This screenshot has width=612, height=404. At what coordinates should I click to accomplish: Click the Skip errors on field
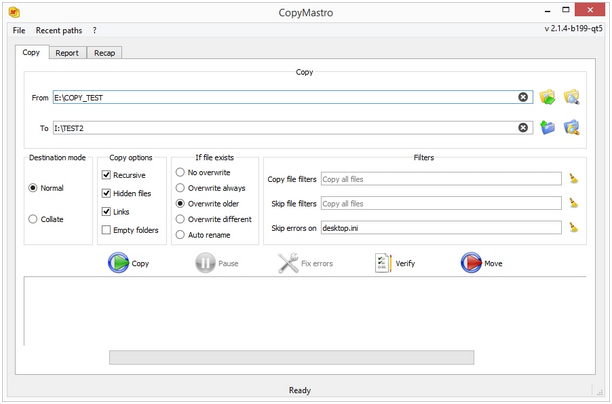pyautogui.click(x=441, y=228)
